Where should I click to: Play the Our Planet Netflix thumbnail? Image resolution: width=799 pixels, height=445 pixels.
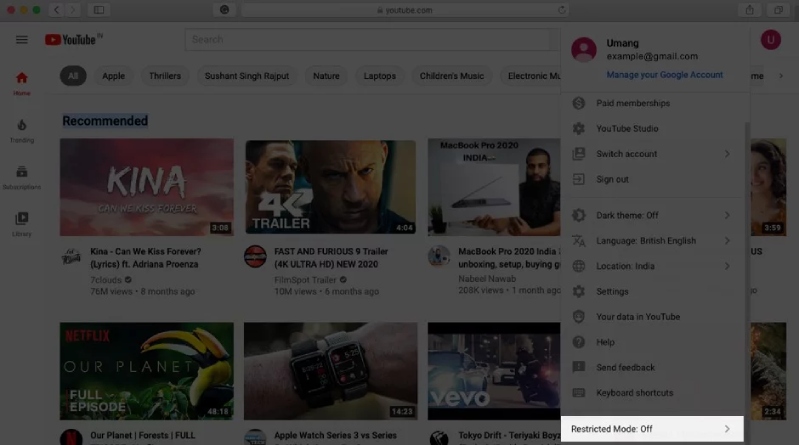click(147, 371)
